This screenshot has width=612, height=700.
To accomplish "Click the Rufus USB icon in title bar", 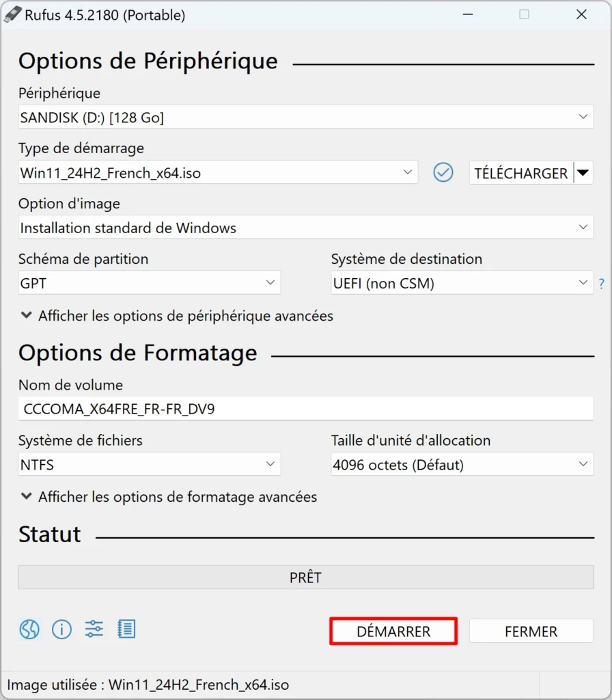I will point(12,15).
